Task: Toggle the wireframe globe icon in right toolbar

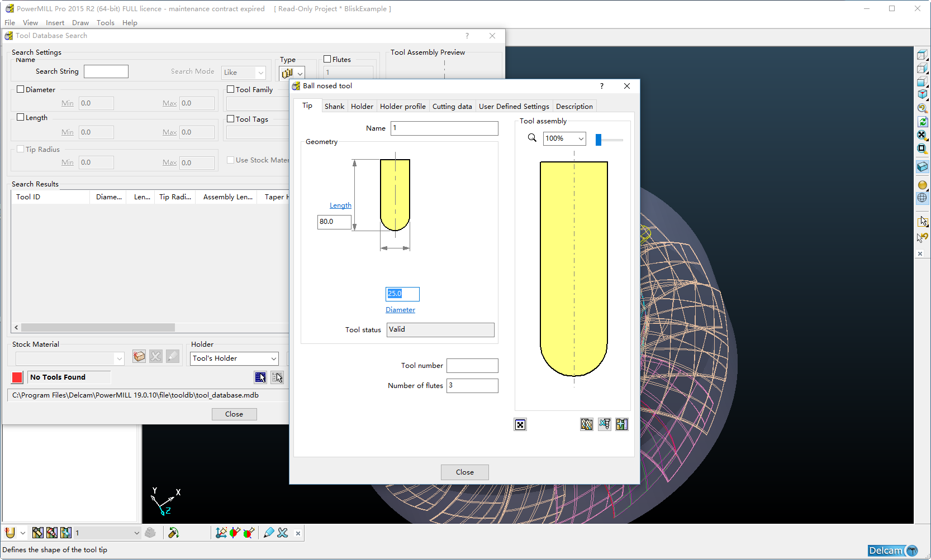Action: [x=922, y=198]
